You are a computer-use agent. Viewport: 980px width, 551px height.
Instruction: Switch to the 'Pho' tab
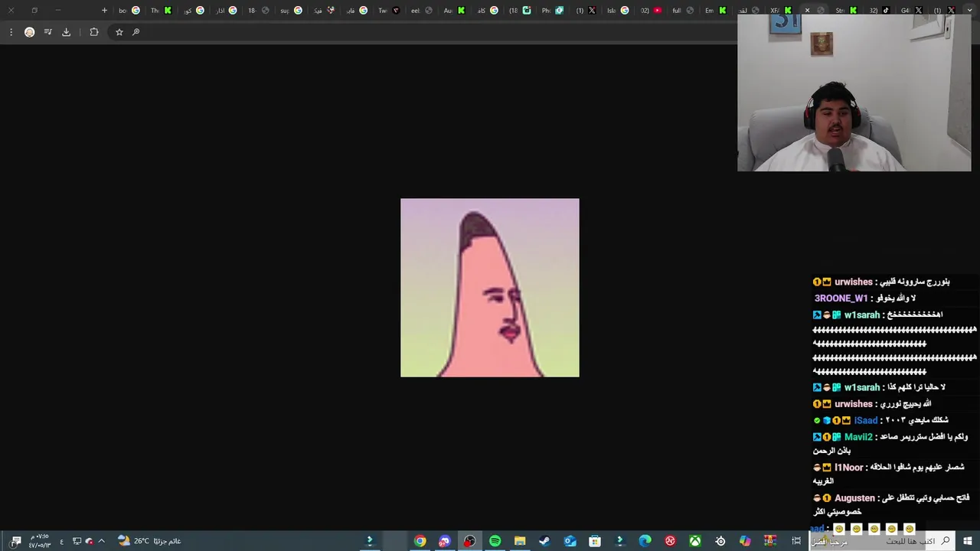(553, 11)
